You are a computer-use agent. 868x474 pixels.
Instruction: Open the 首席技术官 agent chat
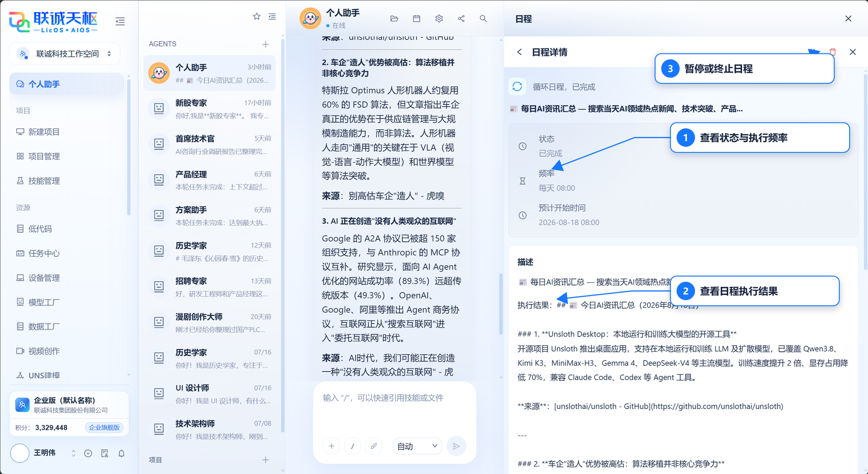[210, 145]
